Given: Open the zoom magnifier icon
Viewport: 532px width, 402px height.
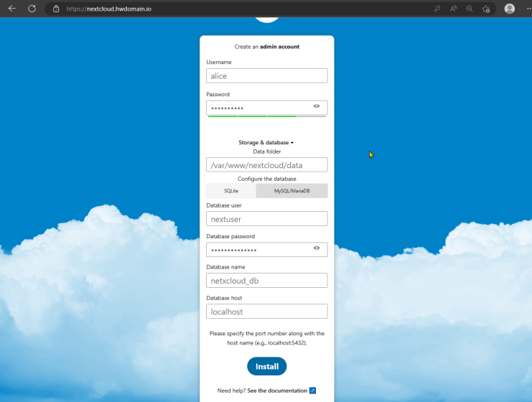Looking at the screenshot, I should coord(470,9).
